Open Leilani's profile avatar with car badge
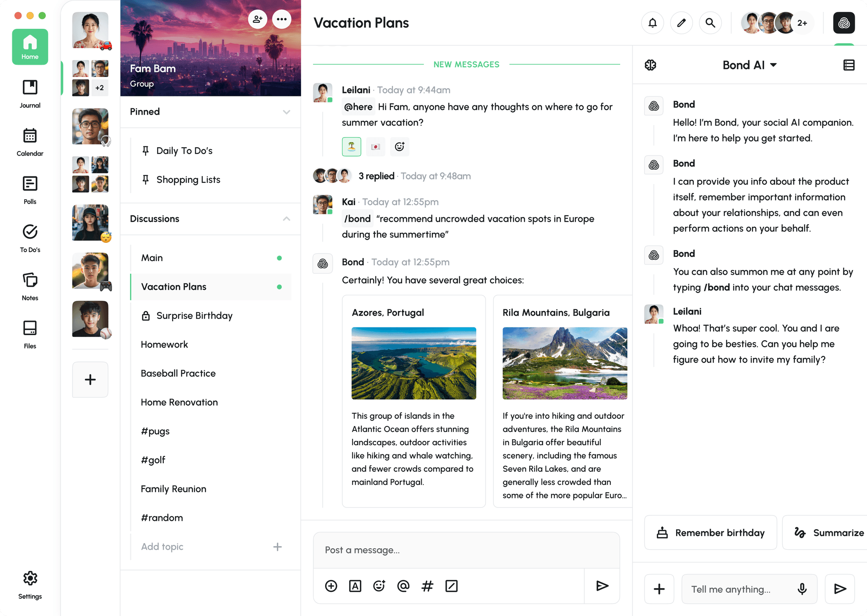This screenshot has height=616, width=867. [90, 30]
